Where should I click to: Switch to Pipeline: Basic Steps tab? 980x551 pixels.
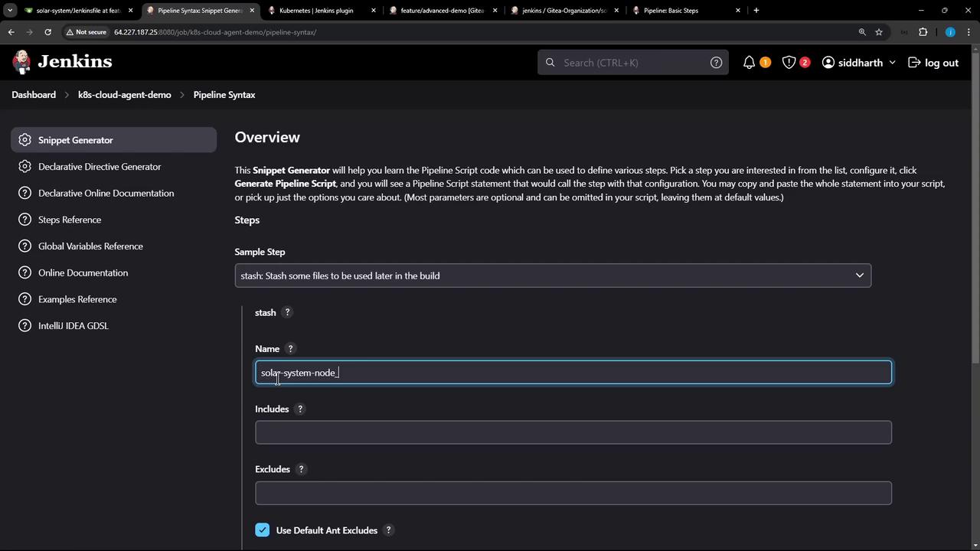tap(671, 11)
